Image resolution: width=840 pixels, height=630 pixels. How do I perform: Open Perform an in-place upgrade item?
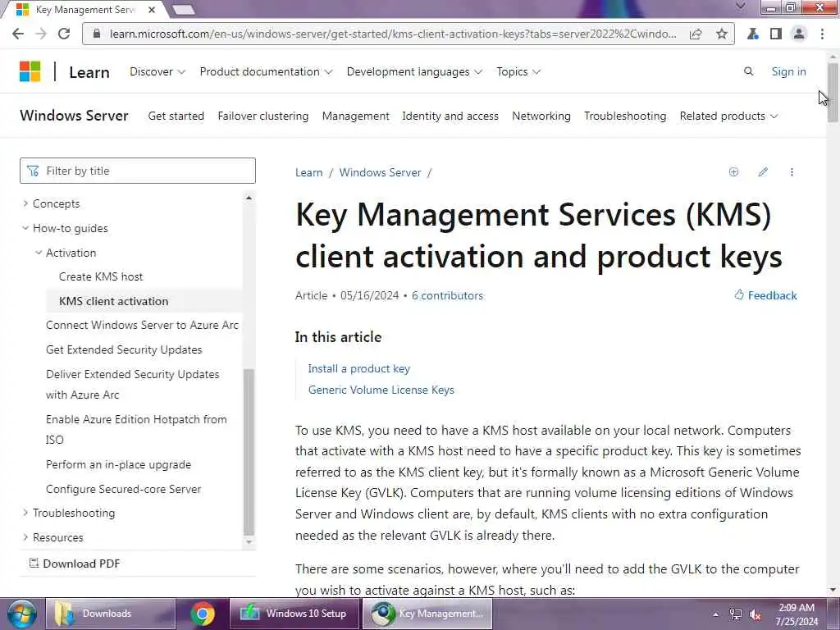(x=118, y=464)
